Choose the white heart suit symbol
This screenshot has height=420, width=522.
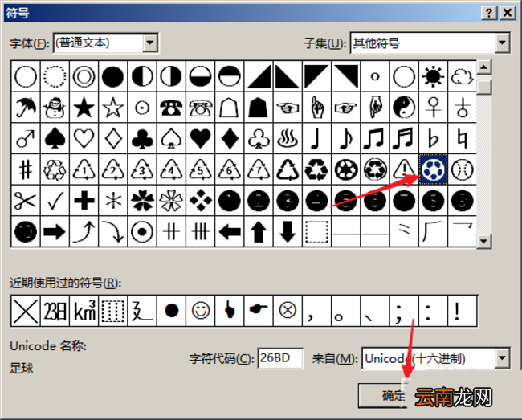click(x=84, y=138)
